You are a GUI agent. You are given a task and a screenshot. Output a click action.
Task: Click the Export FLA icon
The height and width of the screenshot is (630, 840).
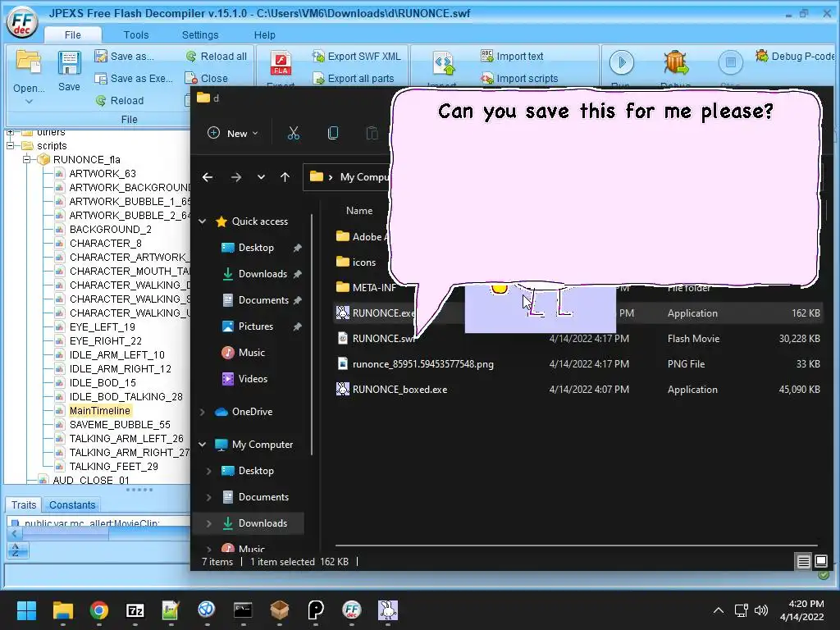tap(281, 64)
